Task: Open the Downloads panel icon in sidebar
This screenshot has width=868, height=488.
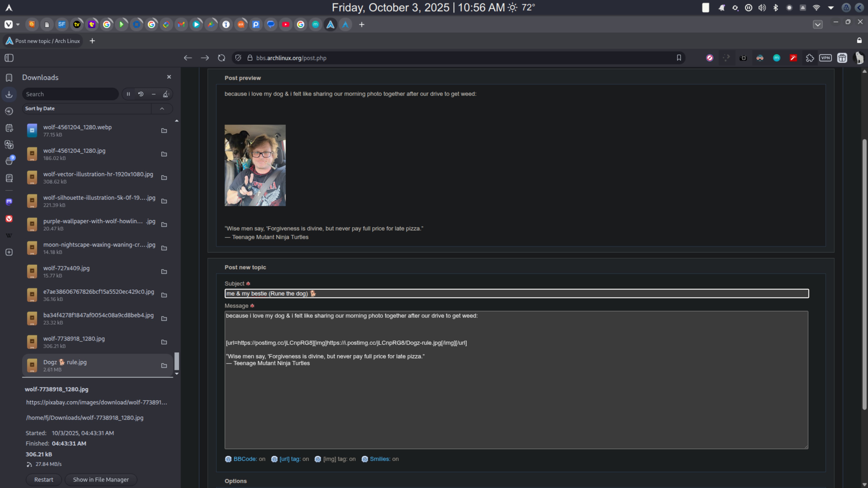Action: [9, 94]
